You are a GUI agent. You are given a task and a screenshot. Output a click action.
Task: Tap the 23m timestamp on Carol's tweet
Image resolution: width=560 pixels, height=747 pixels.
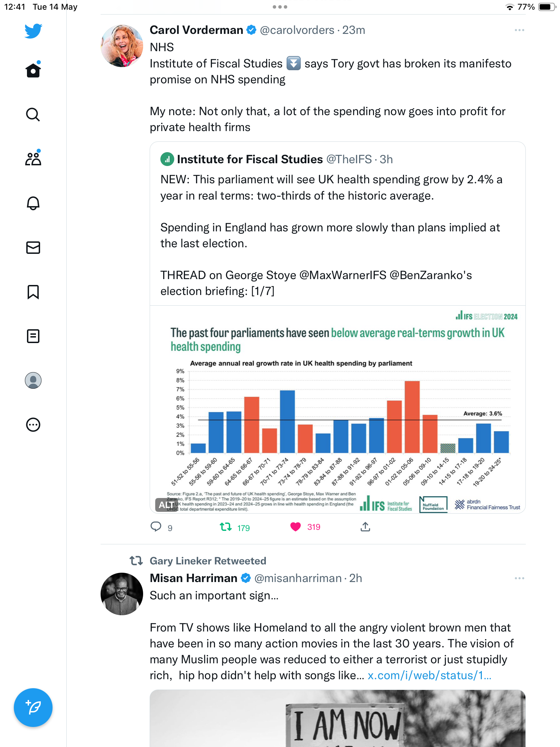click(x=354, y=30)
